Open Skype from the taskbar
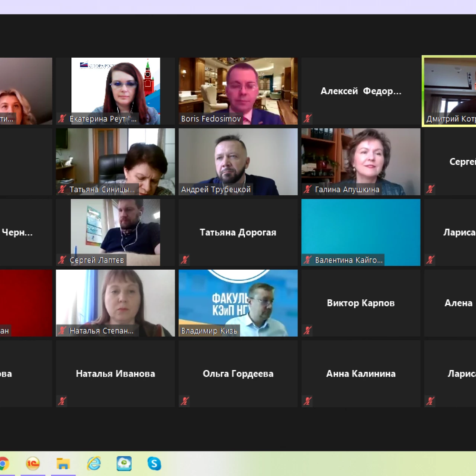Viewport: 476px width, 476px height. pyautogui.click(x=154, y=464)
